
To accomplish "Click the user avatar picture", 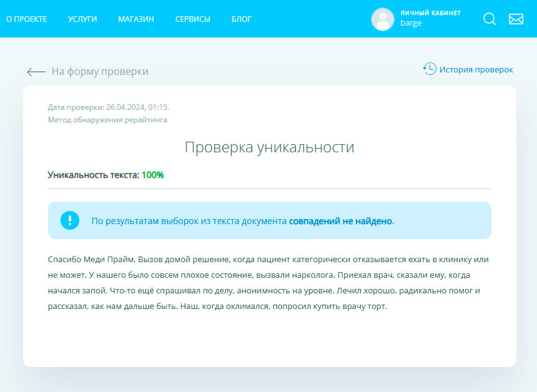I will tap(382, 19).
